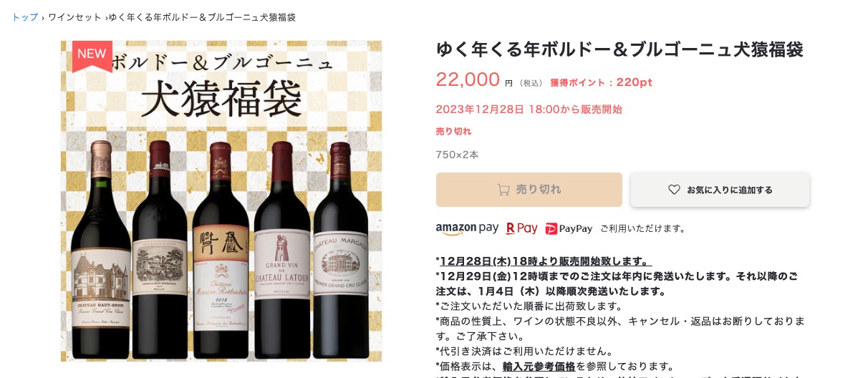Click the 売り切れ sold out button
Screen dimensions: 868x378
pyautogui.click(x=529, y=190)
